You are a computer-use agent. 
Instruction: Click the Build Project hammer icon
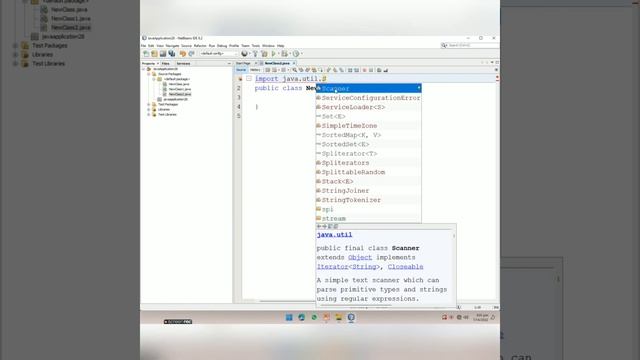point(255,53)
